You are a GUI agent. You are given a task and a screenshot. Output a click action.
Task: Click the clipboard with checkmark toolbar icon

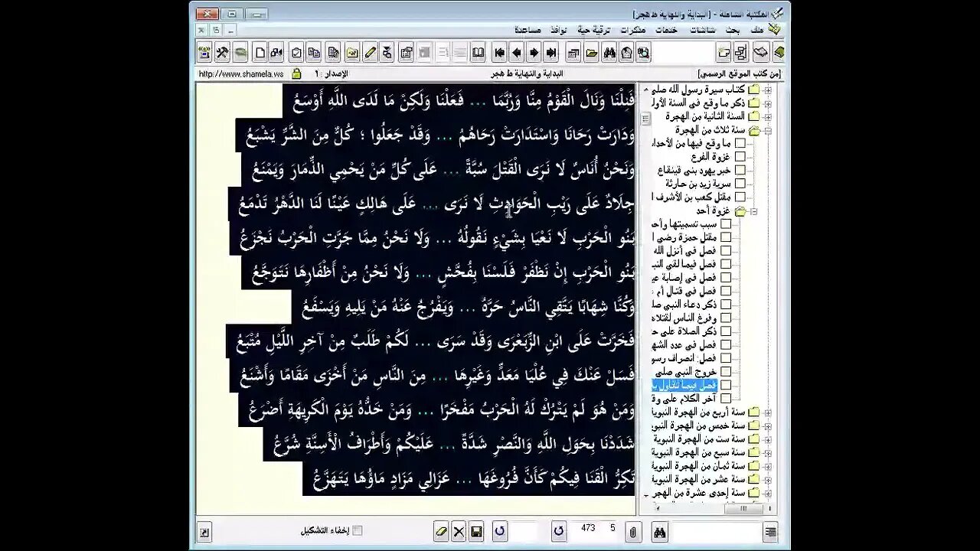coord(296,53)
